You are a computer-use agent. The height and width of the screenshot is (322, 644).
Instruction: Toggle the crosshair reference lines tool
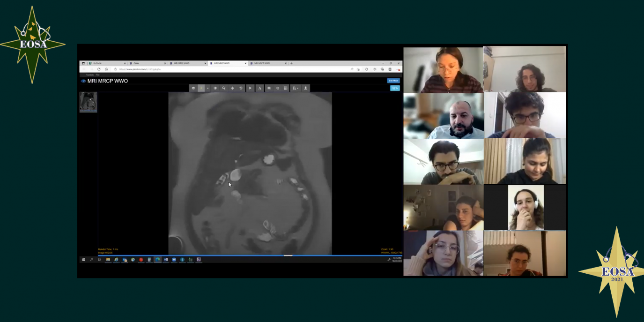click(x=277, y=88)
